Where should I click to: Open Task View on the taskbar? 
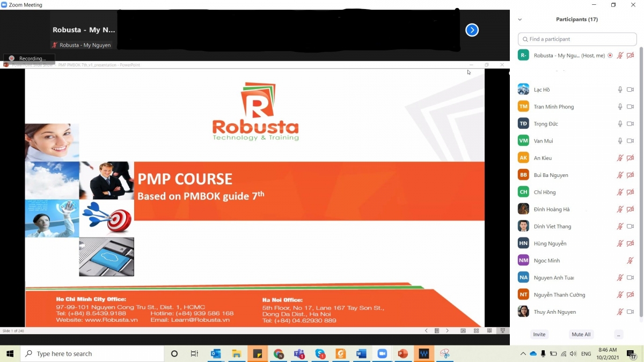click(x=194, y=353)
